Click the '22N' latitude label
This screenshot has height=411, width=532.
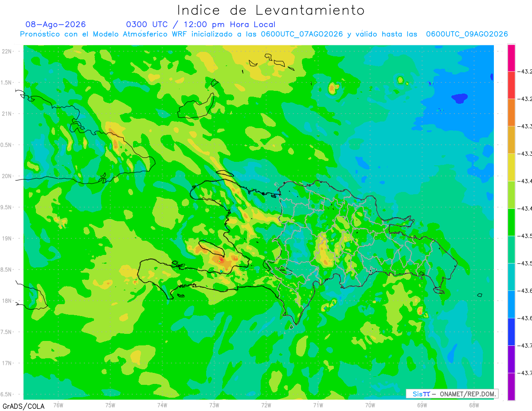(x=7, y=51)
